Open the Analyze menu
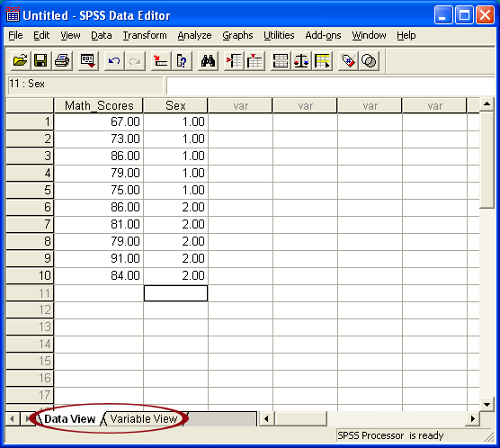The image size is (500, 448). click(194, 35)
